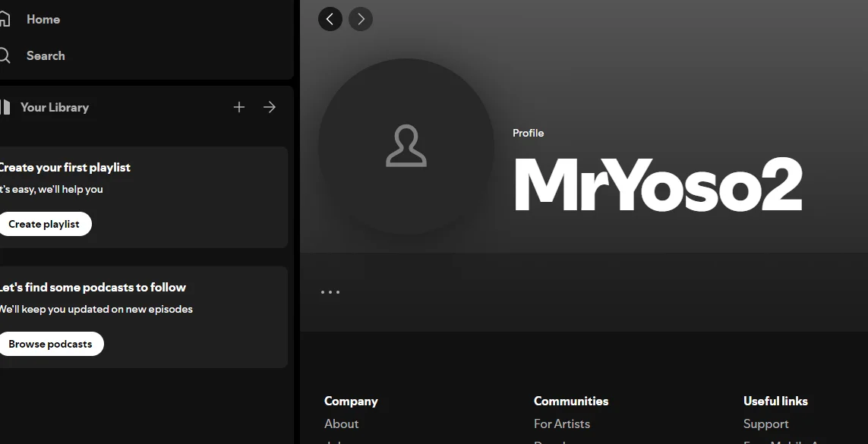Collapse Your Library panel
This screenshot has height=444, width=868.
point(54,107)
